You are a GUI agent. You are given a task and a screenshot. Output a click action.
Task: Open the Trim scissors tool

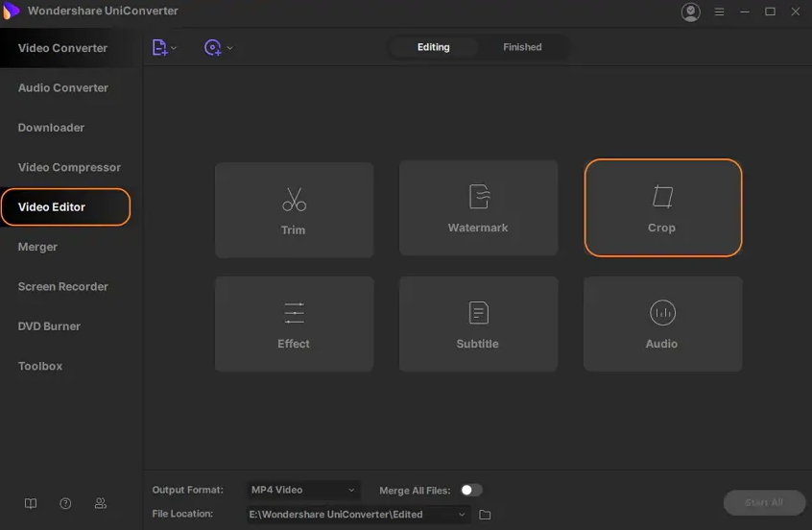click(x=294, y=209)
